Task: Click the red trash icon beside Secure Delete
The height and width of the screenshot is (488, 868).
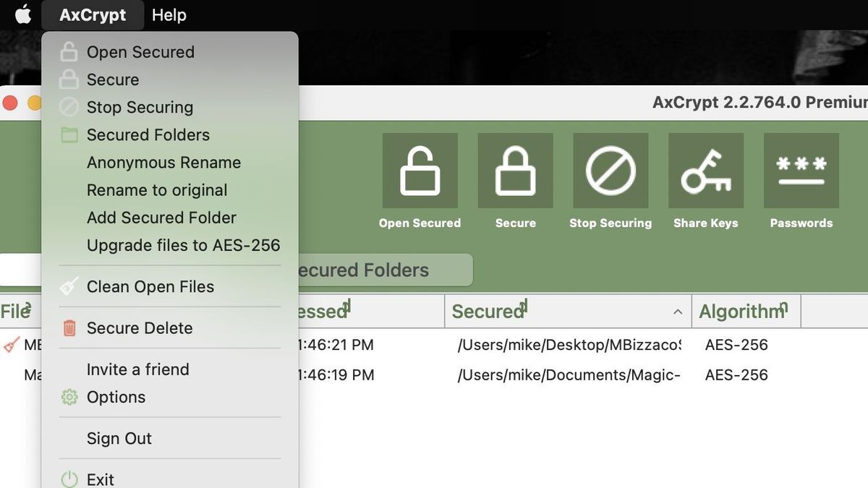Action: [x=69, y=328]
